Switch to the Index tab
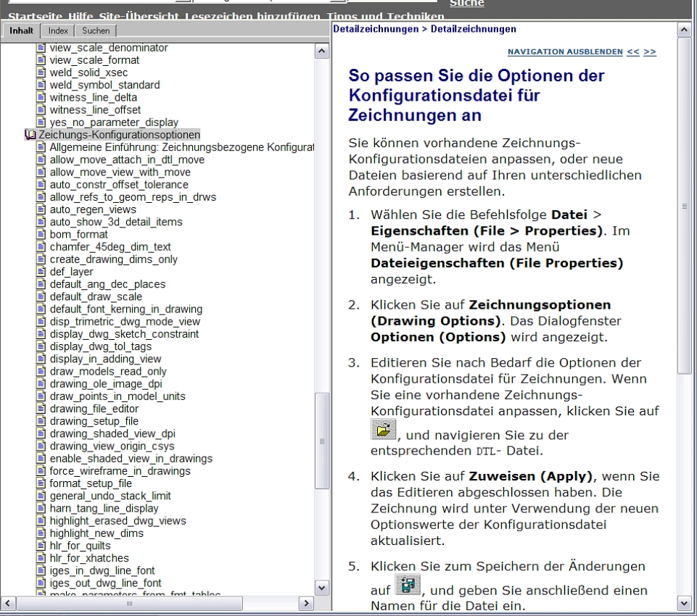 58,30
